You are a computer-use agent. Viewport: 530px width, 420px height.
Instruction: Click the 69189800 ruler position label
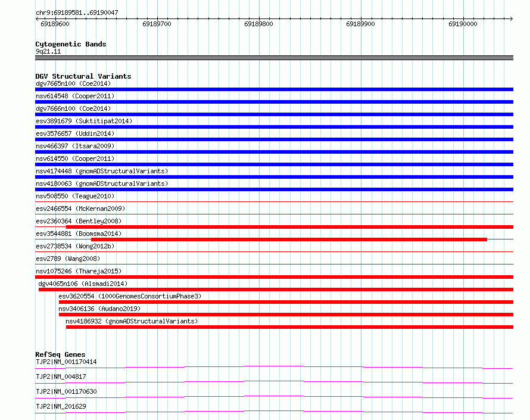(x=258, y=24)
